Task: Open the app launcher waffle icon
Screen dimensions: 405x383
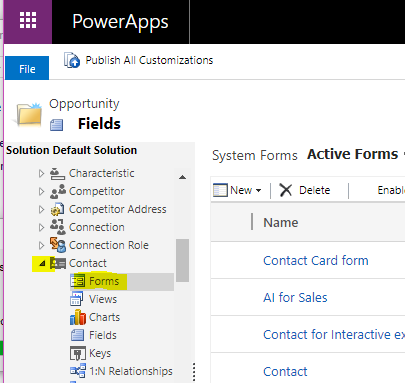Action: (28, 21)
